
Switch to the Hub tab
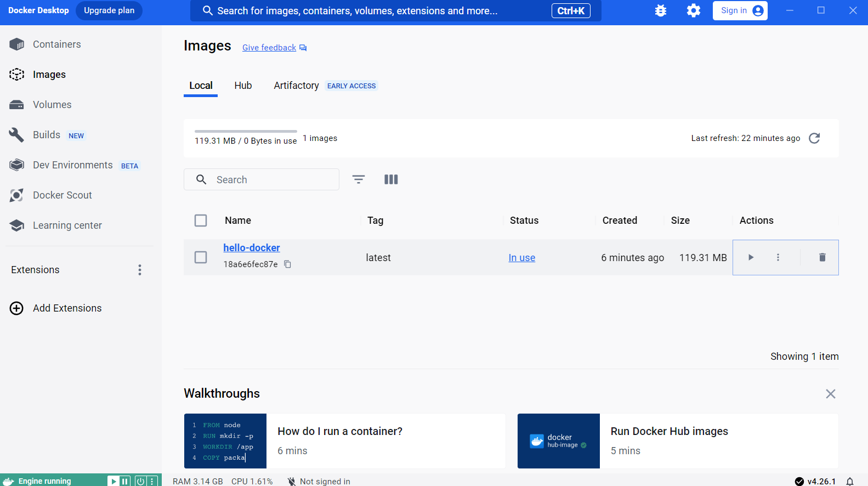[243, 86]
